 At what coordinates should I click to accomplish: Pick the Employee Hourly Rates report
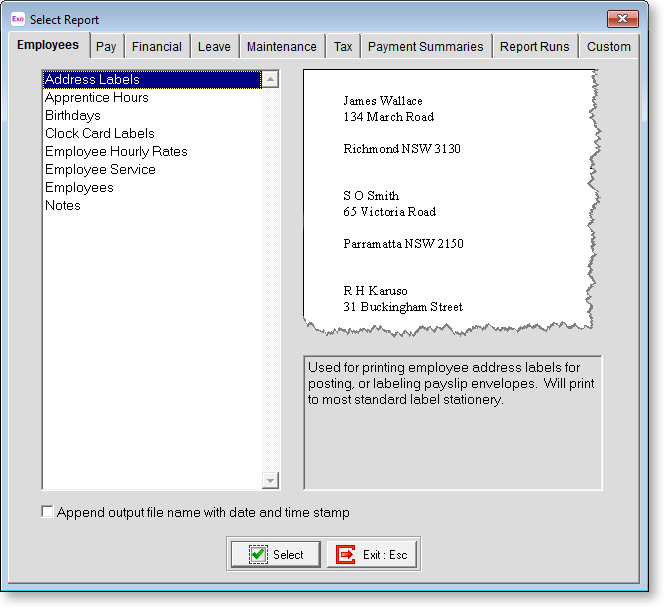tap(116, 151)
